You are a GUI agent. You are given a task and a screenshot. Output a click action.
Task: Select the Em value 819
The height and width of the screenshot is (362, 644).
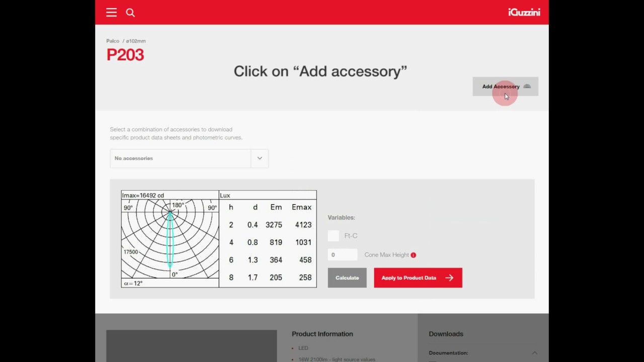click(x=276, y=242)
